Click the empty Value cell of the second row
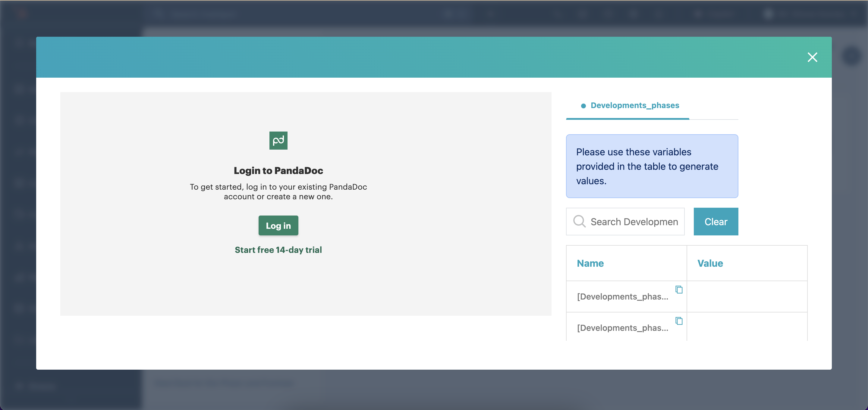 click(x=747, y=328)
